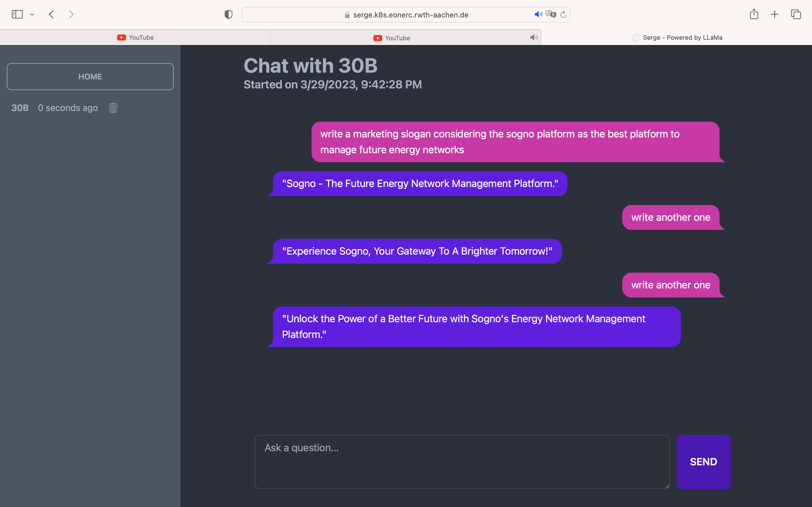Switch to the first YouTube tab
Image resolution: width=812 pixels, height=507 pixels.
point(135,37)
